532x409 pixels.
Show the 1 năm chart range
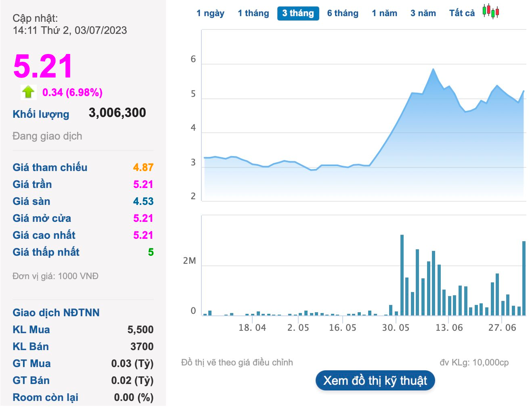point(384,13)
